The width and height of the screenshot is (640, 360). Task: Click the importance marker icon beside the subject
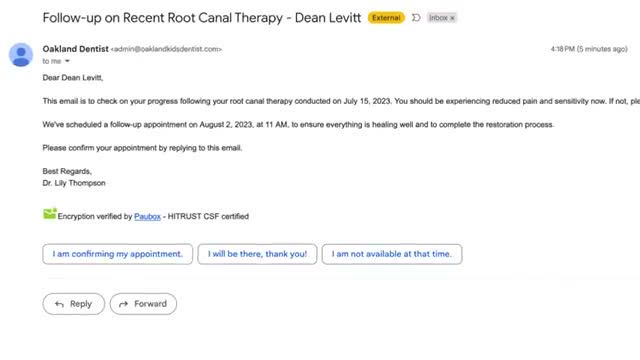coord(416,18)
